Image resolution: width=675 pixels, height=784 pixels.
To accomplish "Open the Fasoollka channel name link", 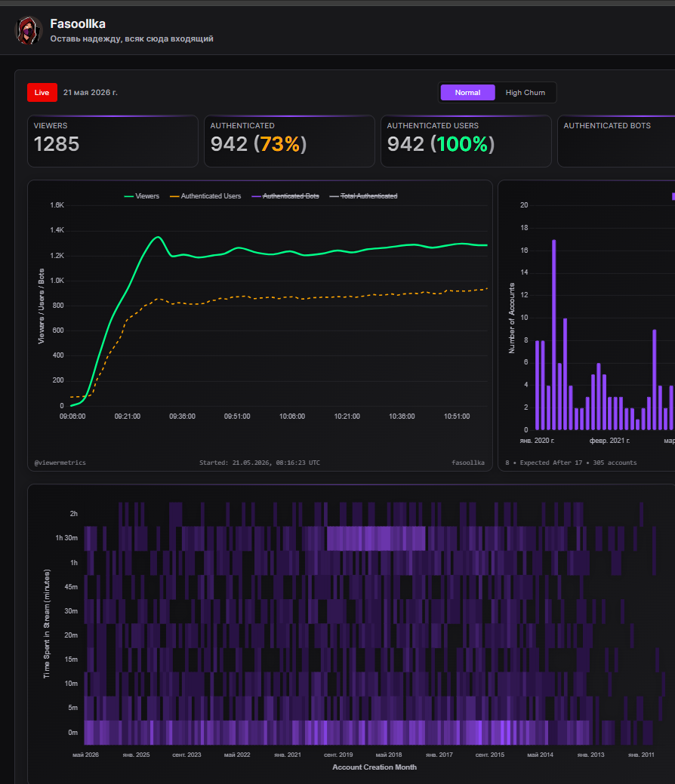I will 78,23.
